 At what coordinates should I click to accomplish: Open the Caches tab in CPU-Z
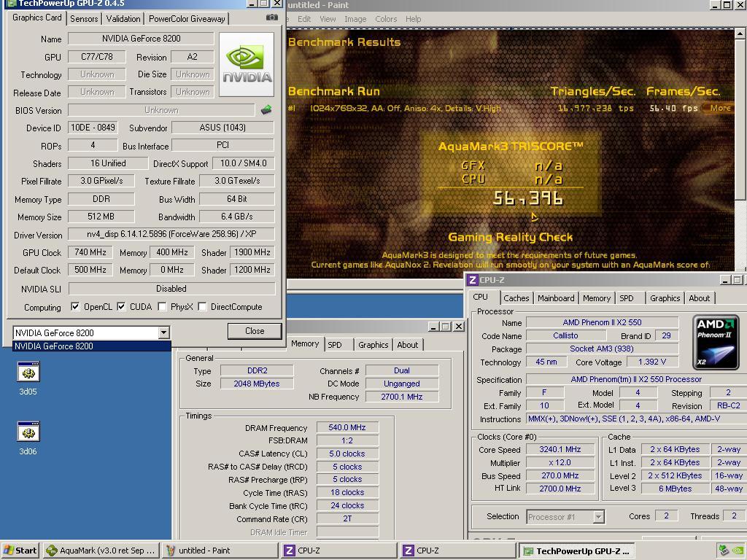516,298
